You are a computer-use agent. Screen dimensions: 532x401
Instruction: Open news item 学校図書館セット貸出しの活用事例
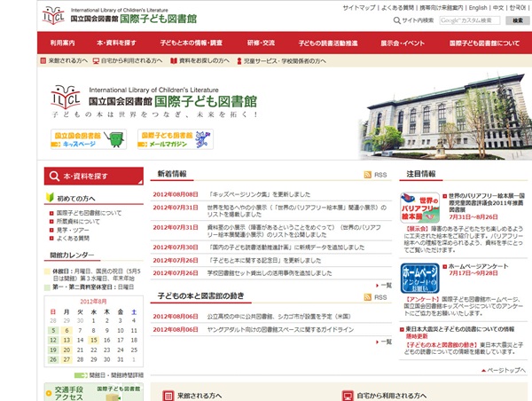pyautogui.click(x=270, y=273)
